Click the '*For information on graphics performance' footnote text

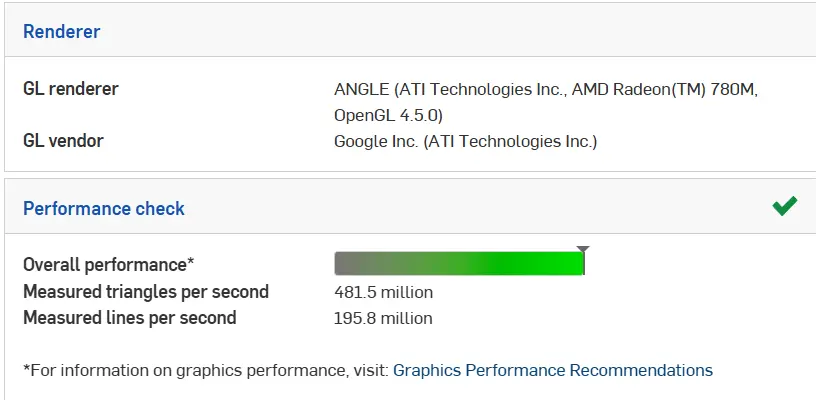click(205, 370)
